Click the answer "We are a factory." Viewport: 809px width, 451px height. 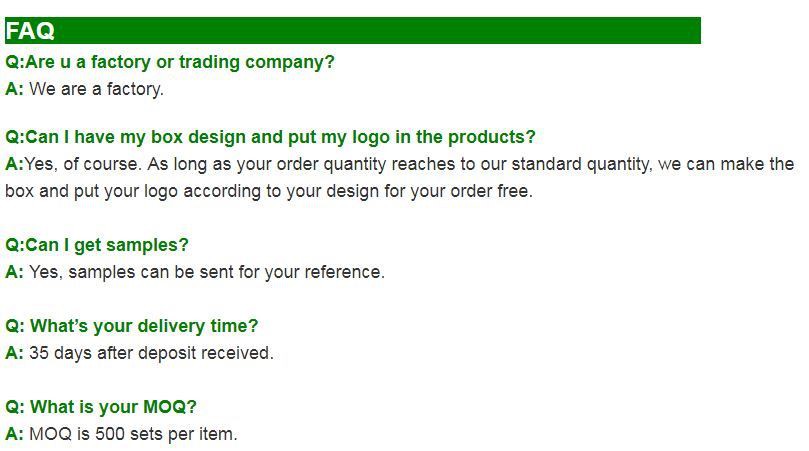click(x=96, y=89)
